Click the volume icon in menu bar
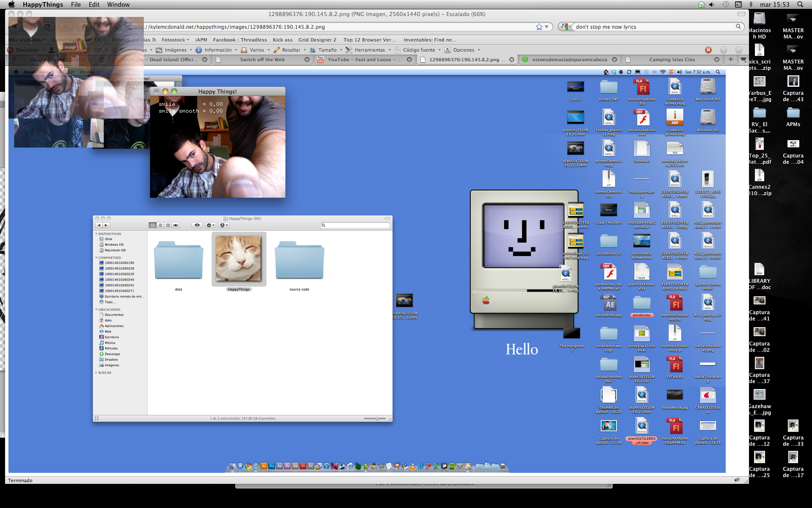The height and width of the screenshot is (508, 812). (712, 5)
